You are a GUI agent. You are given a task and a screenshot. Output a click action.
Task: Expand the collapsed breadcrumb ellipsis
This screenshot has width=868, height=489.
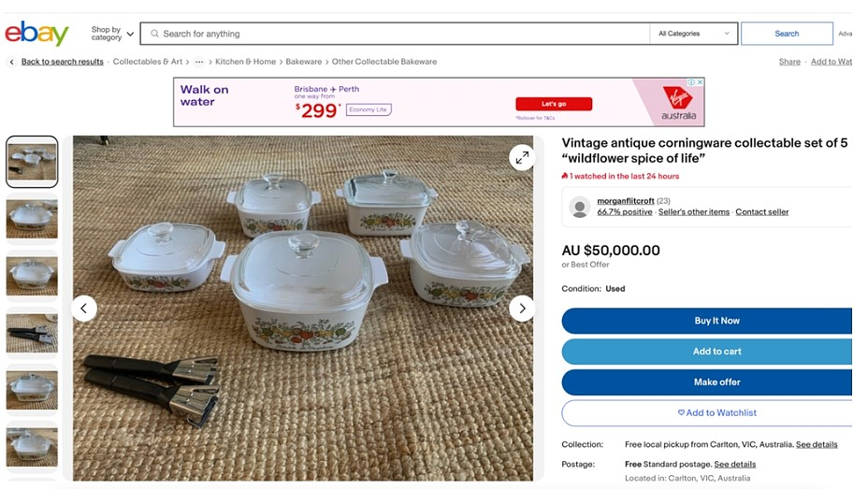point(199,62)
